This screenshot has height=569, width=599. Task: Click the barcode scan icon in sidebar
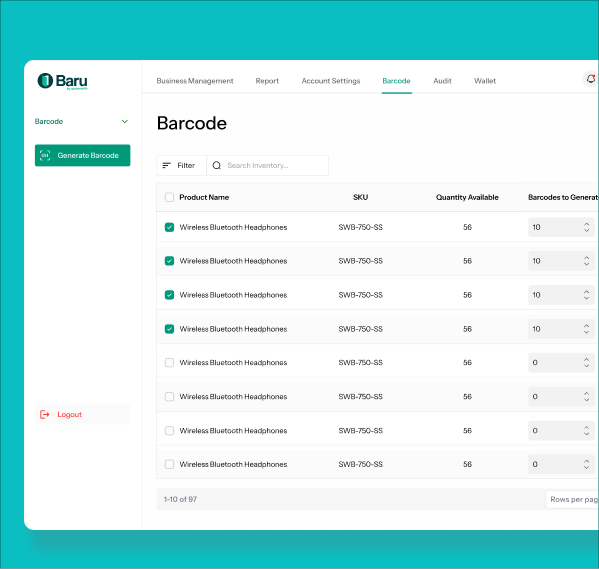(45, 156)
